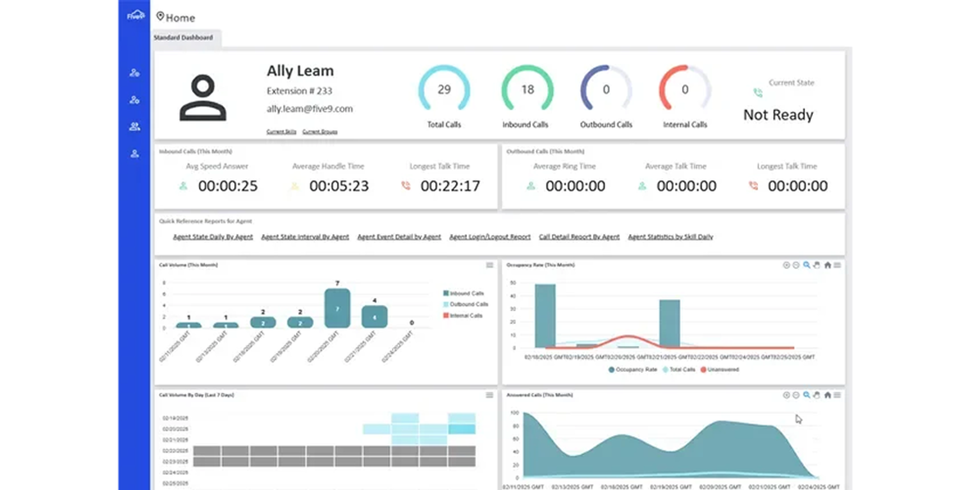Zoom in on the Occupancy Rate chart
This screenshot has width=980, height=490.
tap(786, 265)
